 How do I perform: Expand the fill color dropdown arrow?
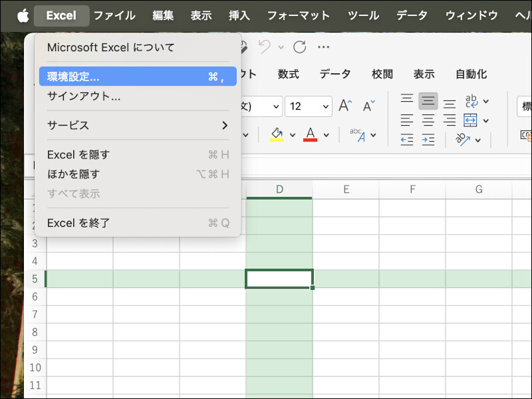pyautogui.click(x=293, y=135)
